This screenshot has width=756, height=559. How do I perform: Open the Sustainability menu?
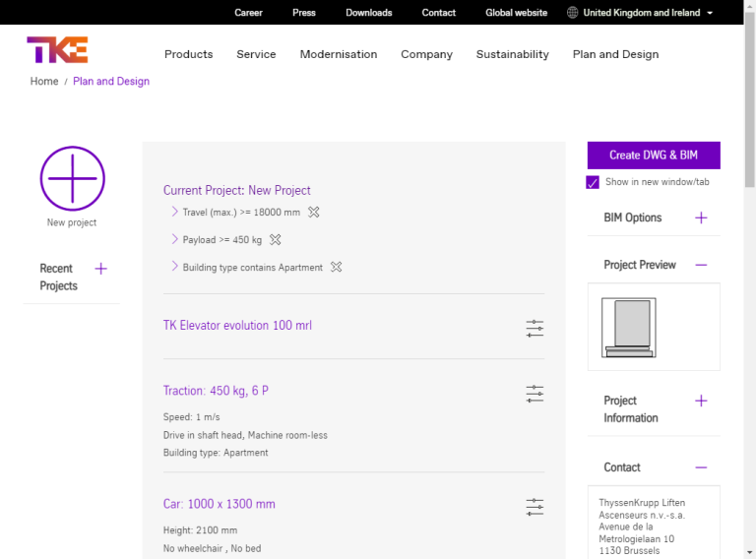(513, 54)
